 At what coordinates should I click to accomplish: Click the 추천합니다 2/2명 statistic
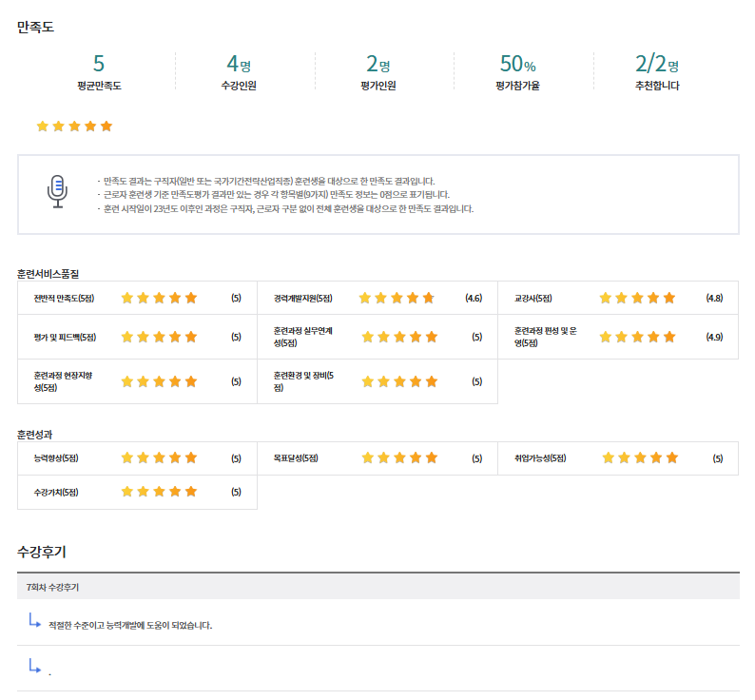point(657,65)
